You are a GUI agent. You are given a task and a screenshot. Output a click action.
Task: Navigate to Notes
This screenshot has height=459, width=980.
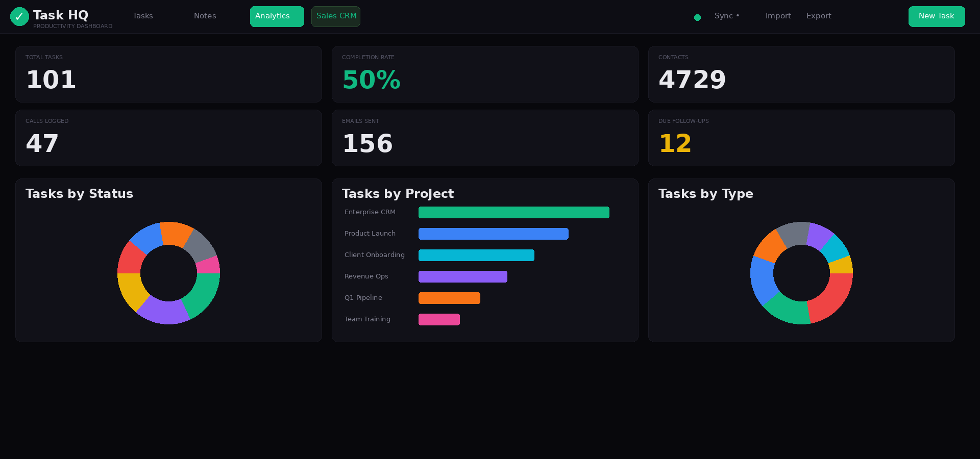[x=205, y=16]
